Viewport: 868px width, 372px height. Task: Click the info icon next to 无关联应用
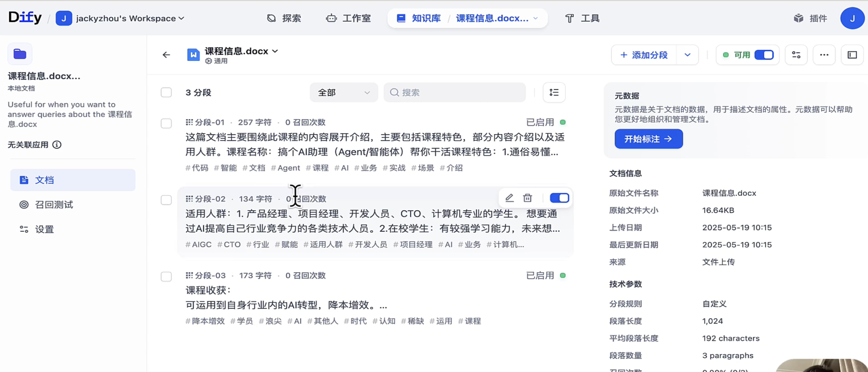coord(57,145)
